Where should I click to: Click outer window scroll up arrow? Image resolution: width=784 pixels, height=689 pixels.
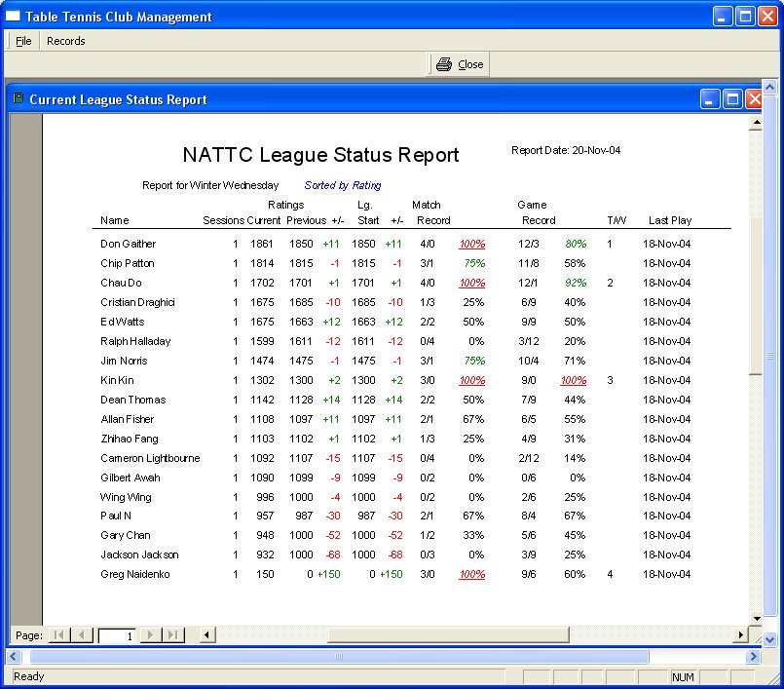769,87
